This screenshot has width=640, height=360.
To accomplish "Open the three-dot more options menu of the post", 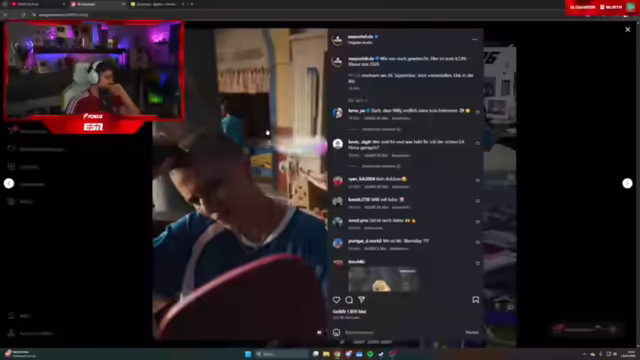I will pyautogui.click(x=474, y=40).
